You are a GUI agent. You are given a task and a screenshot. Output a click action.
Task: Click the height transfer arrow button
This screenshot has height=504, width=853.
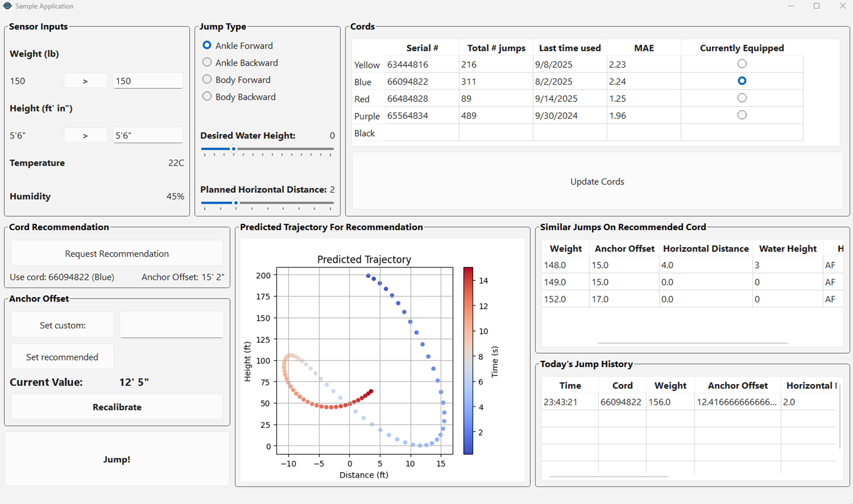tap(85, 135)
